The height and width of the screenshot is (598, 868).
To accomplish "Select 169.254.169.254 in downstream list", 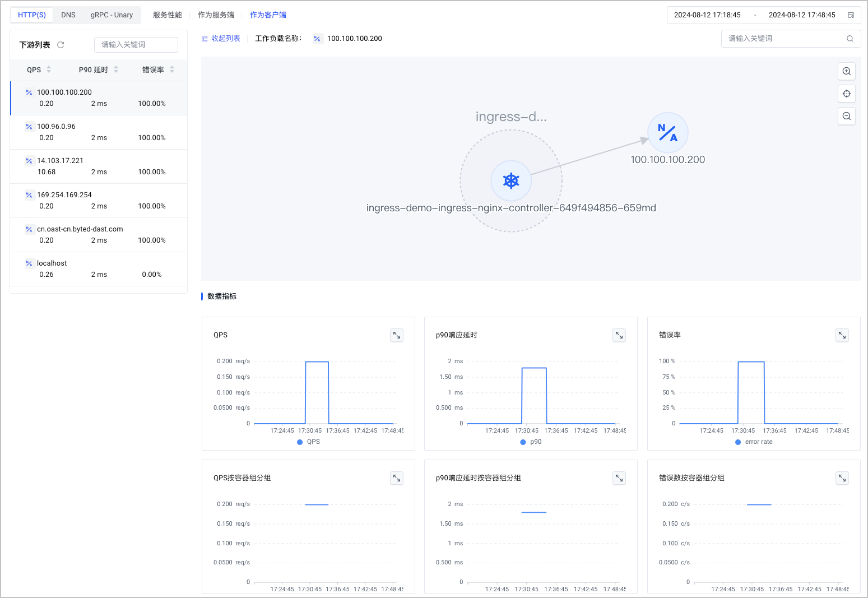I will 99,201.
